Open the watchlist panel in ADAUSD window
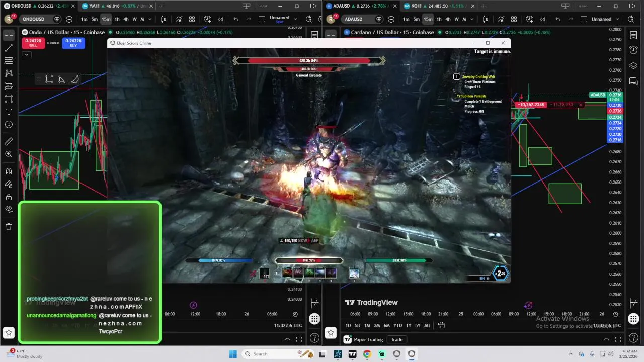 (633, 35)
